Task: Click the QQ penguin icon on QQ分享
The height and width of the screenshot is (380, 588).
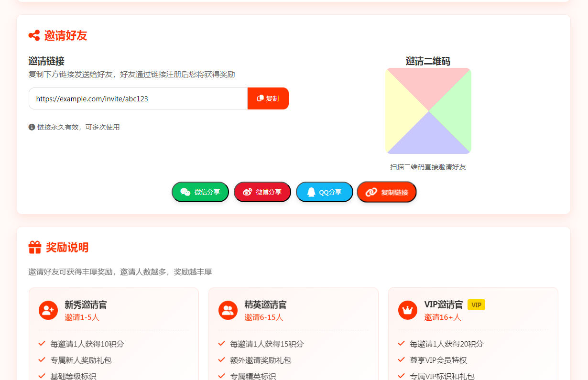Action: [x=312, y=192]
